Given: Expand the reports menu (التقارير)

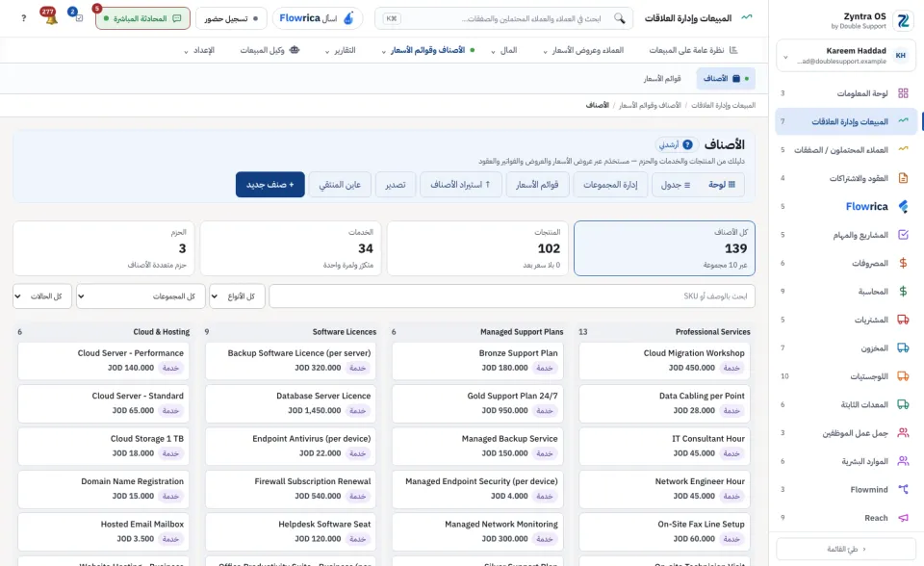Looking at the screenshot, I should [x=340, y=50].
